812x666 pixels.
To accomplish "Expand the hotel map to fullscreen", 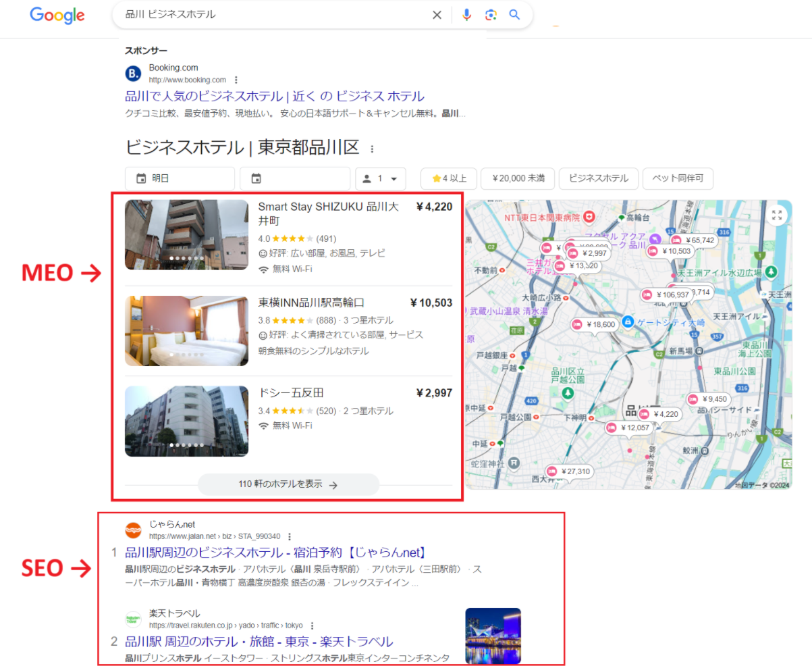I will click(x=777, y=215).
